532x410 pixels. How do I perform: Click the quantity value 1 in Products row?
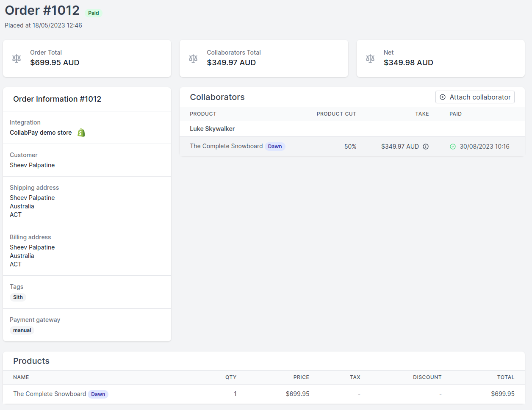tap(235, 394)
